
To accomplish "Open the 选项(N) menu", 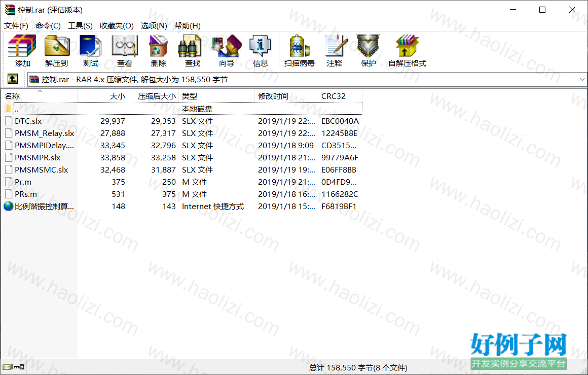I will (x=154, y=25).
